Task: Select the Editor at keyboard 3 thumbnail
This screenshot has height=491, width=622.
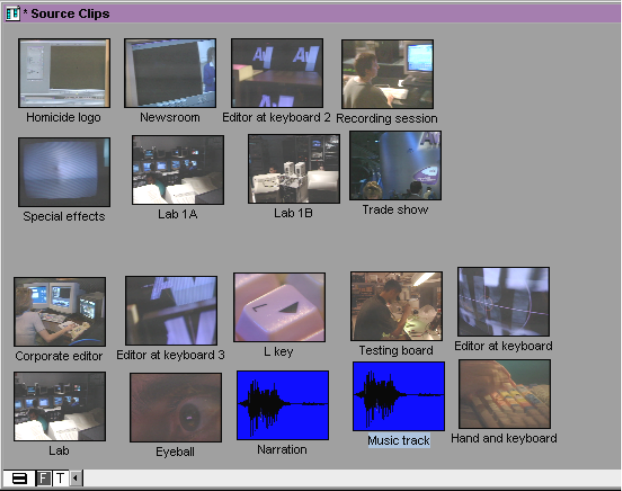Action: (171, 311)
